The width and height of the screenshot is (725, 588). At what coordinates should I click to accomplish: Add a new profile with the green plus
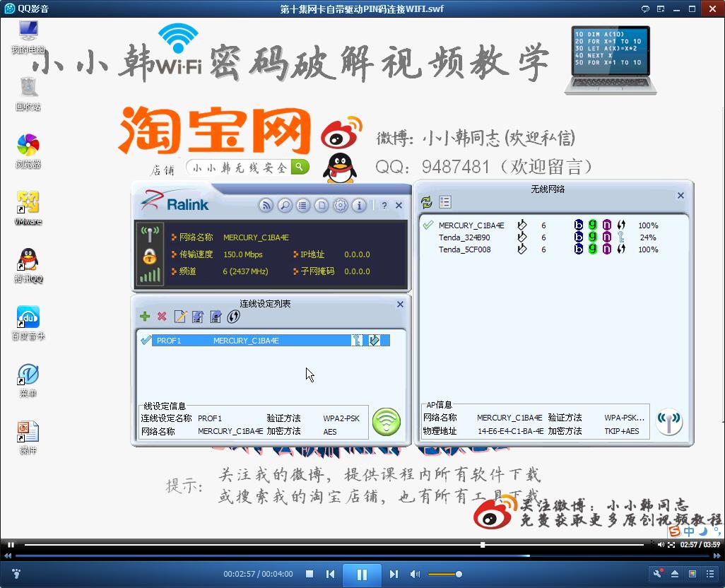point(145,316)
